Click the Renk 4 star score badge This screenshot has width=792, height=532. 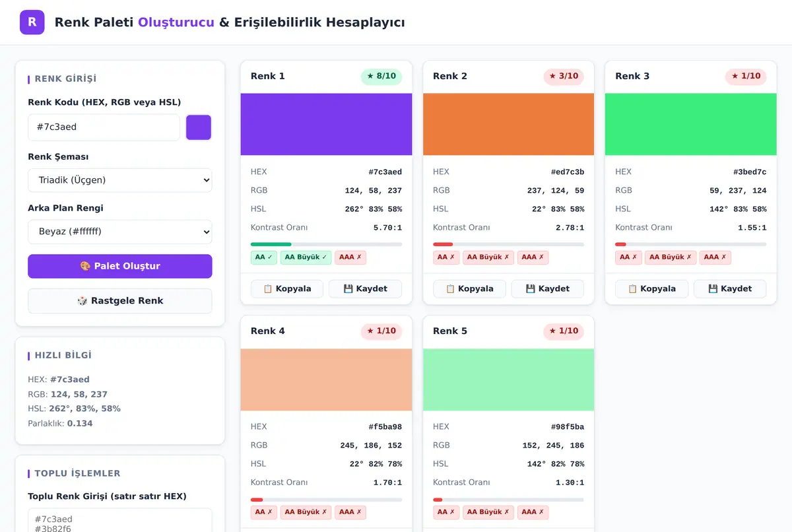[x=381, y=331]
